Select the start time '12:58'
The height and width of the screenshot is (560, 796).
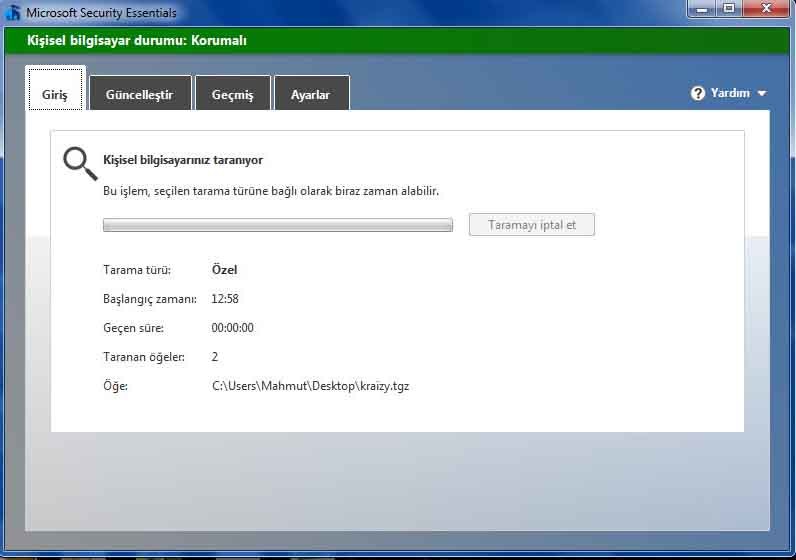[225, 299]
